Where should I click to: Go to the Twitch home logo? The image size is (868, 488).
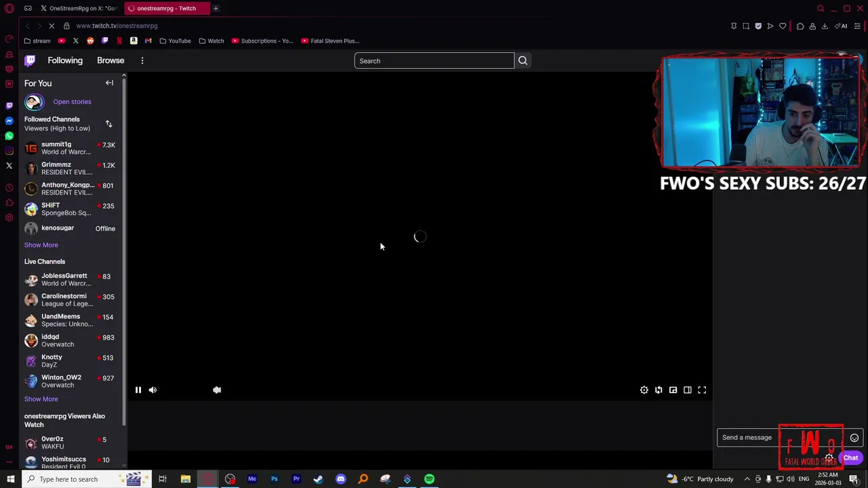click(30, 60)
